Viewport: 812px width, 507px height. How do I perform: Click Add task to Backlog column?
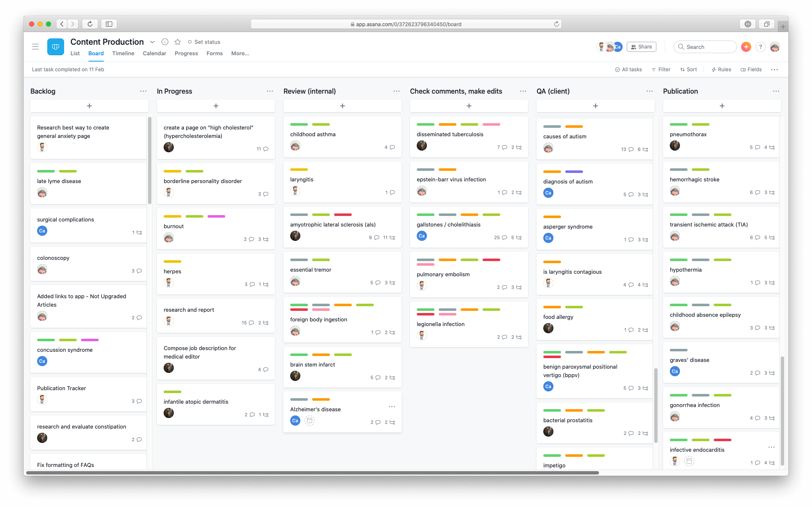tap(89, 106)
